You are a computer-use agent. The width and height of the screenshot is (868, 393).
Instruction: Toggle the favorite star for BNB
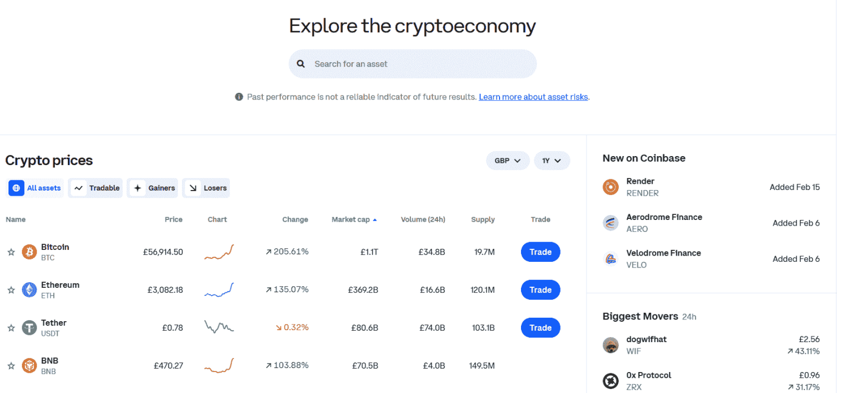pos(11,365)
